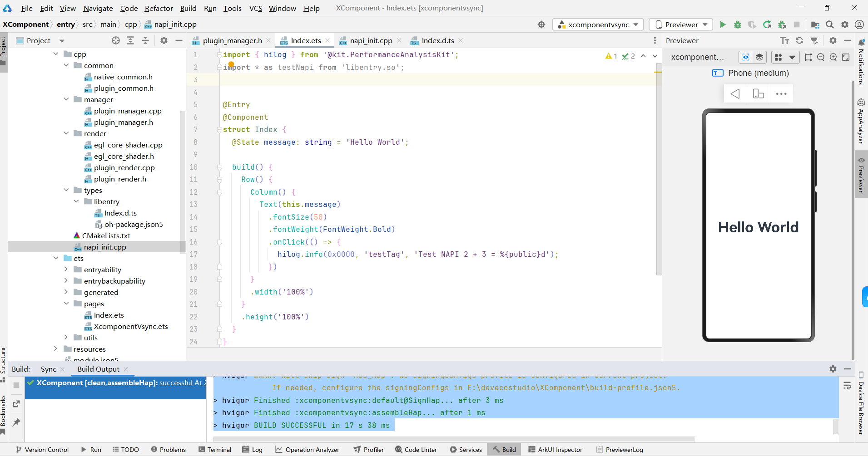This screenshot has height=456, width=868.
Task: Toggle the Previewer inspector eye mode
Action: coord(746,57)
